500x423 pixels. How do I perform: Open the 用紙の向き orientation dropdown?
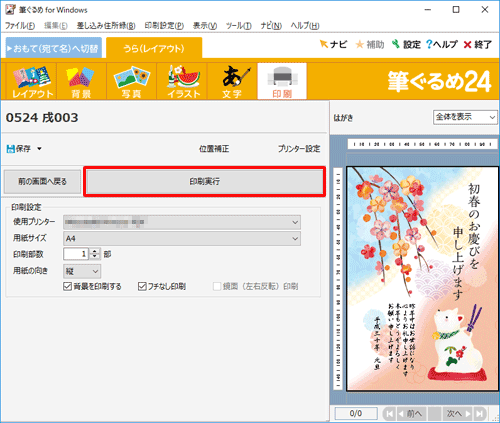pyautogui.click(x=82, y=271)
